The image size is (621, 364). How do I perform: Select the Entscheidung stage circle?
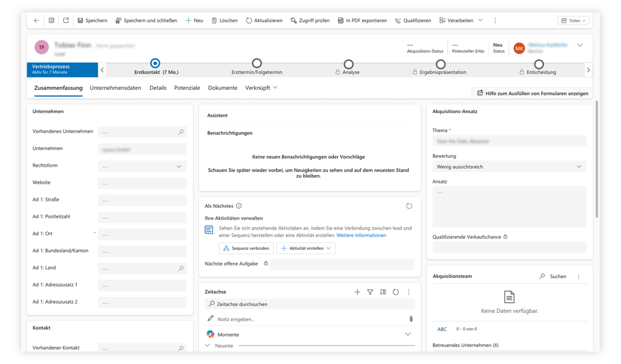pos(539,64)
